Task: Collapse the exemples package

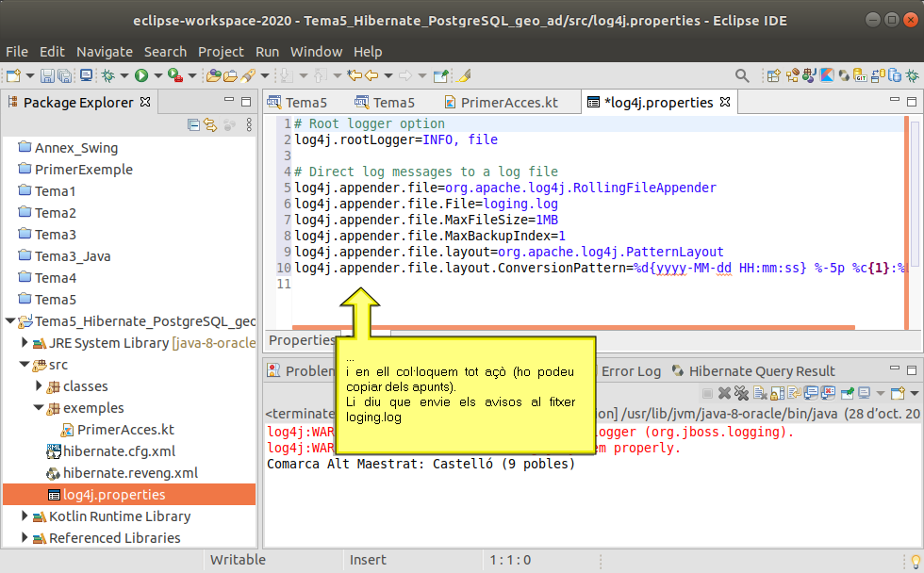Action: pos(39,407)
